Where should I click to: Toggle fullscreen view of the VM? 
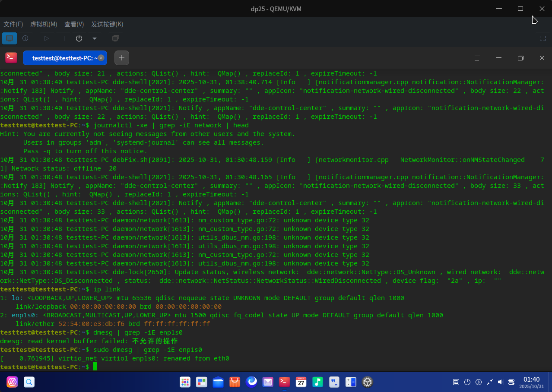coord(543,38)
